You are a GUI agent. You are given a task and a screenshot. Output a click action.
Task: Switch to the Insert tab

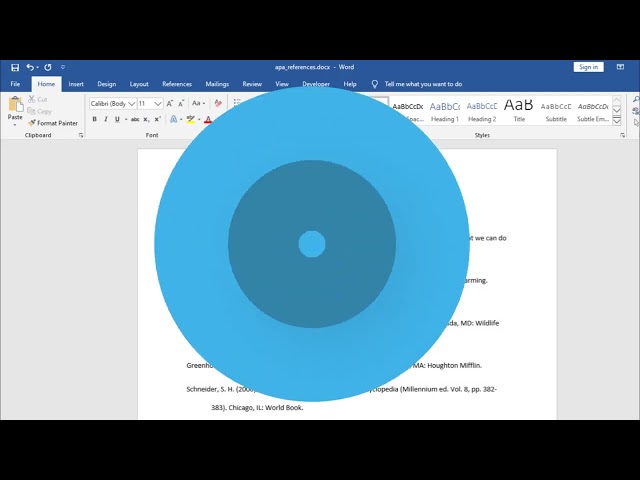(76, 84)
